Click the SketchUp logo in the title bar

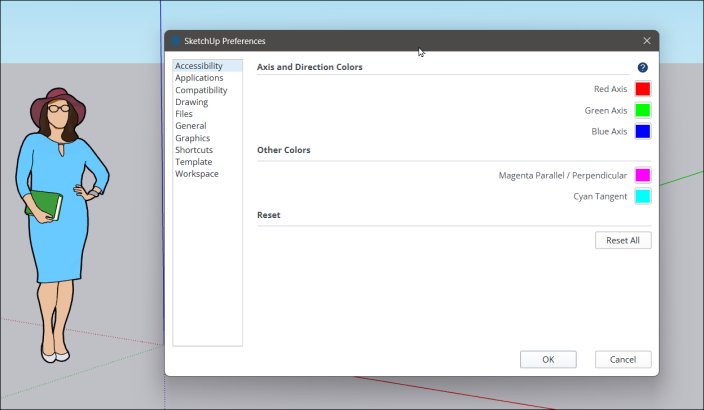coord(176,41)
